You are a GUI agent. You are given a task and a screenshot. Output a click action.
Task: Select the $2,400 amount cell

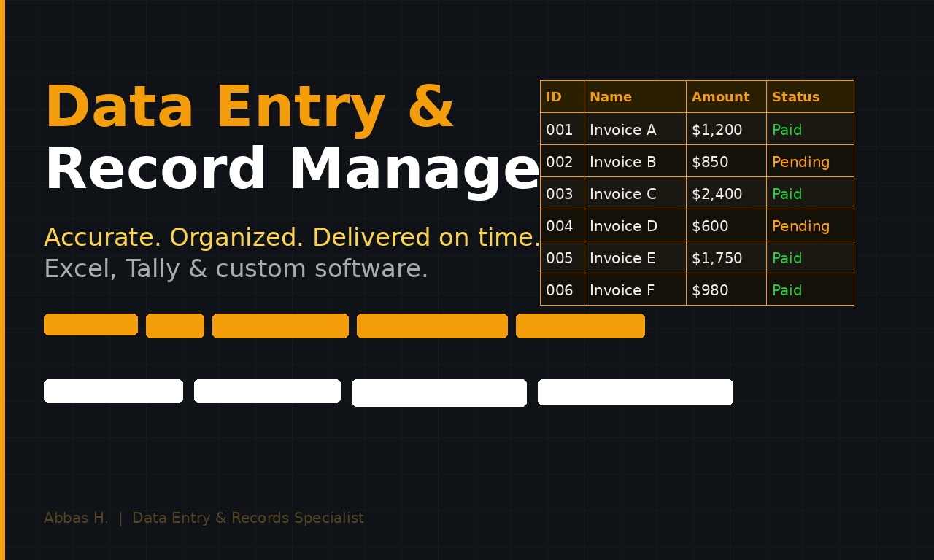(x=717, y=194)
